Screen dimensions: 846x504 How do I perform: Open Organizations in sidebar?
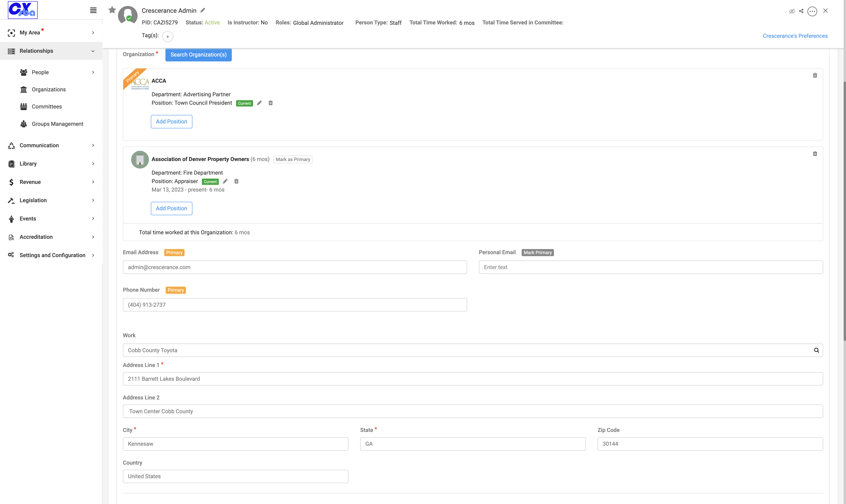(x=49, y=89)
